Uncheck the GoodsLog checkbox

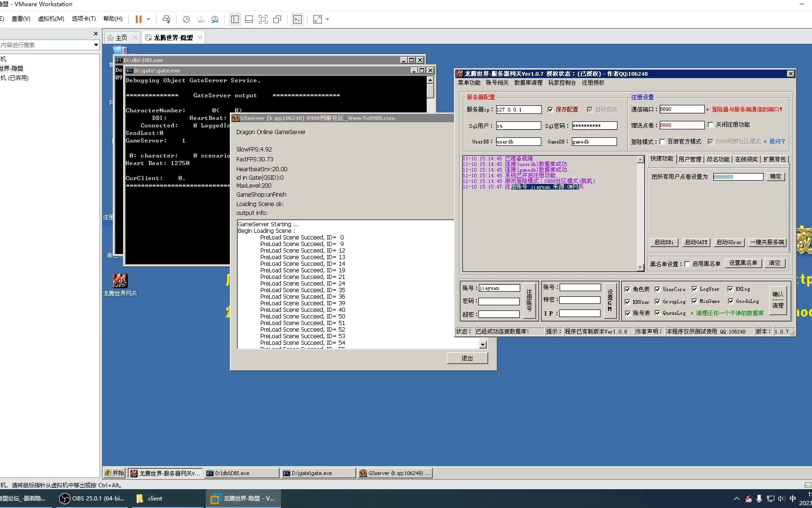tap(731, 301)
